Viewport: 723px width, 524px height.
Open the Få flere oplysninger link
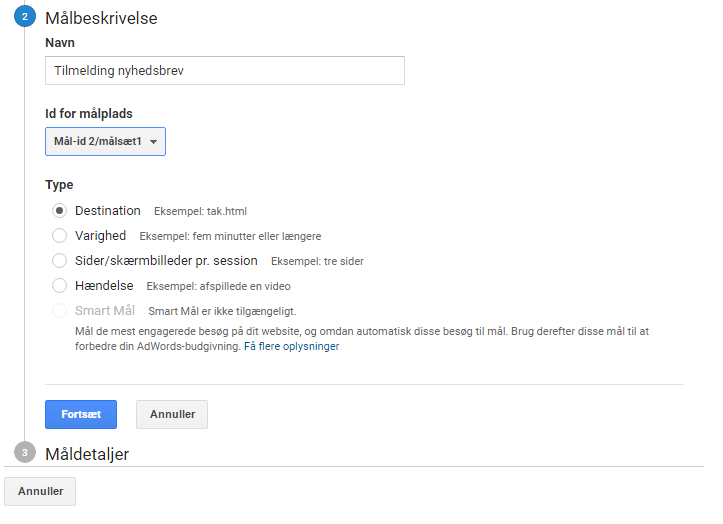point(291,346)
